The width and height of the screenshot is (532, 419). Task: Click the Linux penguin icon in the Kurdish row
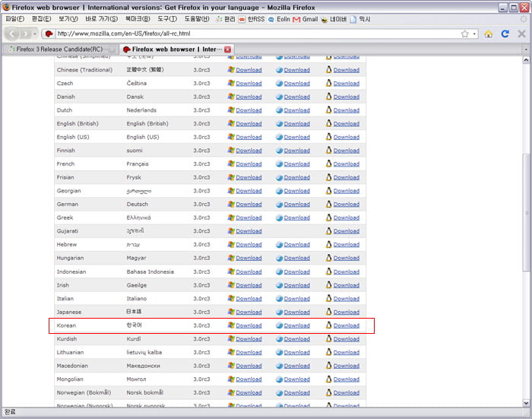(328, 338)
